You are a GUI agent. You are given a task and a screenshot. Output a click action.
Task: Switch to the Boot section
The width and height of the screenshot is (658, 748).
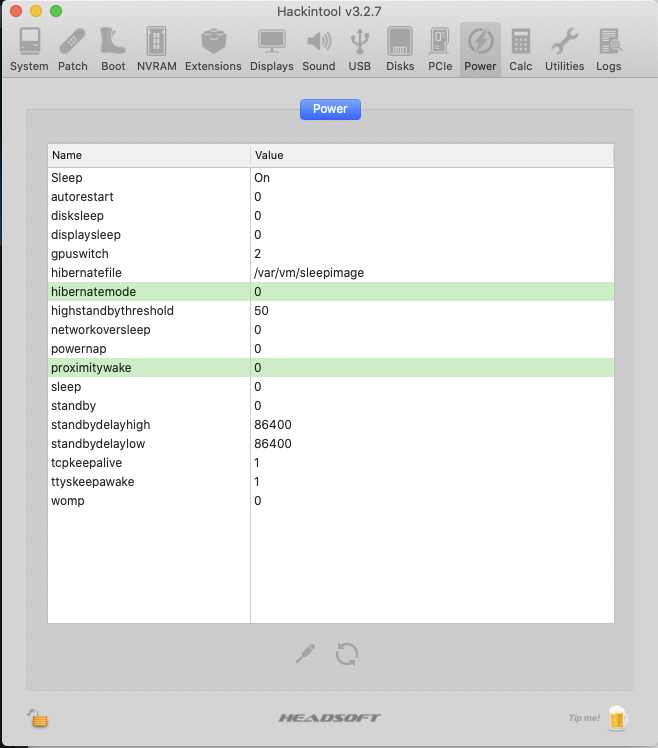113,50
